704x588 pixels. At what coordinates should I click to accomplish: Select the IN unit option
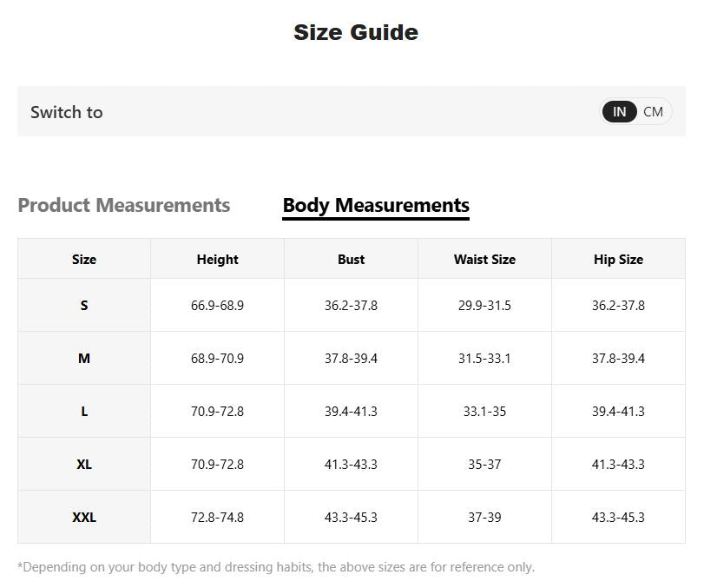[619, 111]
